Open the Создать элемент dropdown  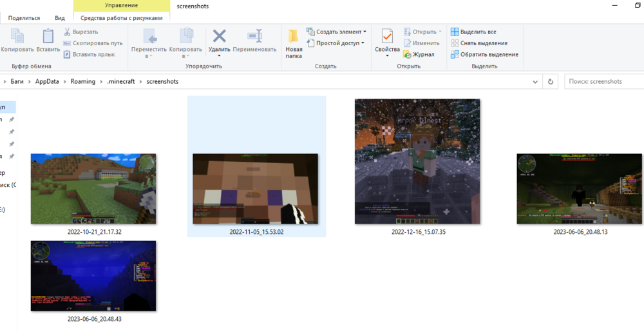(x=336, y=32)
